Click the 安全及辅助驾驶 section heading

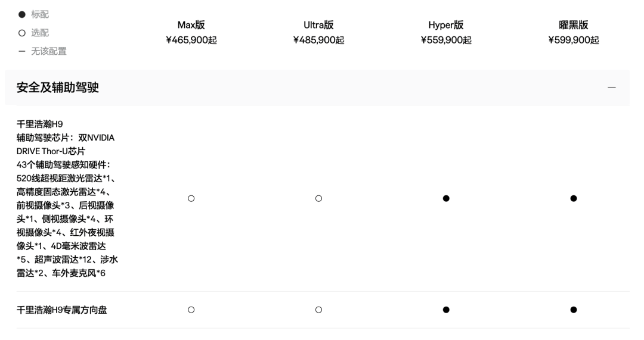(58, 88)
